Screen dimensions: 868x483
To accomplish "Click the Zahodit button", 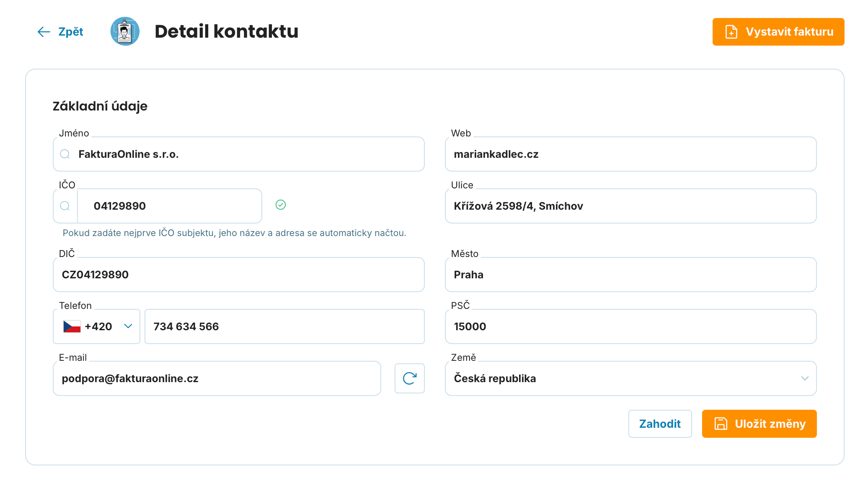I will pyautogui.click(x=660, y=424).
